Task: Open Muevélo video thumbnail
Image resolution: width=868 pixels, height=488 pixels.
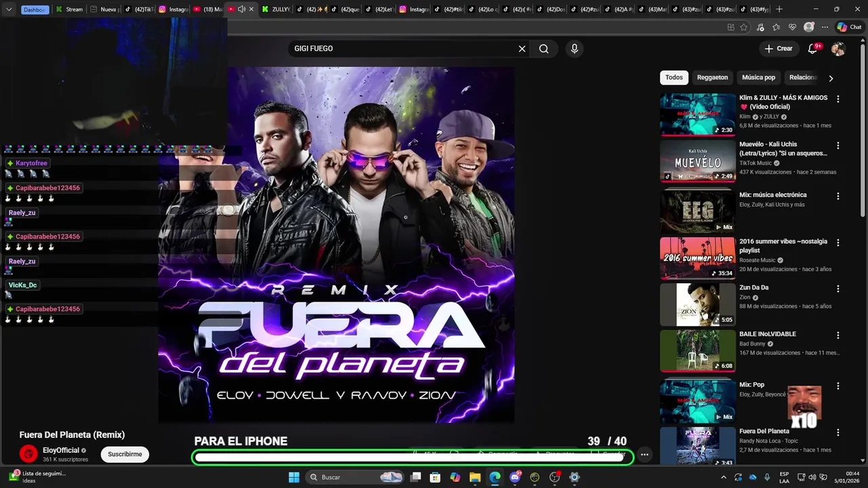Action: (698, 161)
